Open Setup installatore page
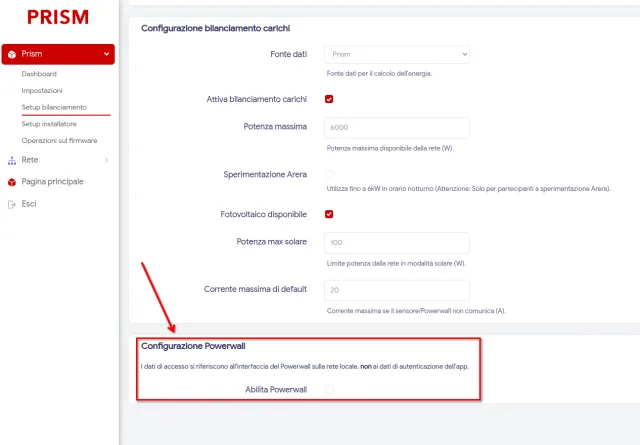This screenshot has width=640, height=445. 49,124
